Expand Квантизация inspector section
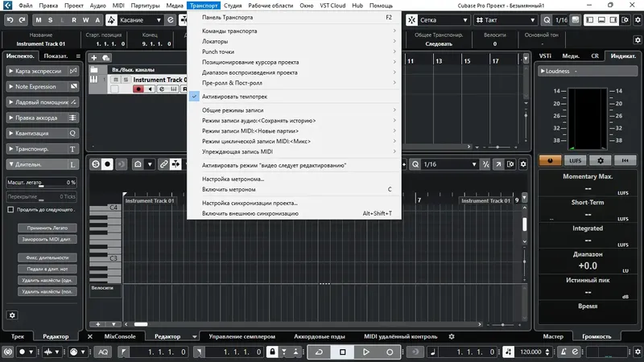The width and height of the screenshot is (644, 362). click(42, 134)
